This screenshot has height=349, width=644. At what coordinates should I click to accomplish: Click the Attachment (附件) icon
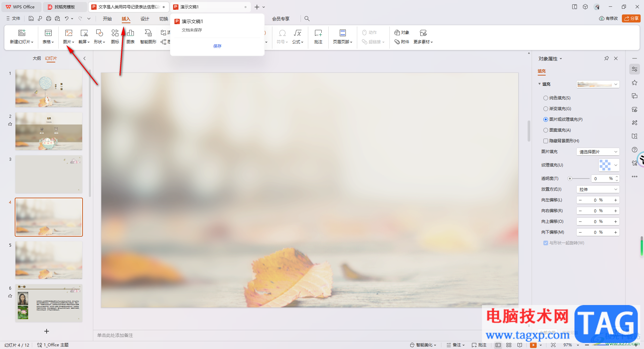click(x=402, y=42)
